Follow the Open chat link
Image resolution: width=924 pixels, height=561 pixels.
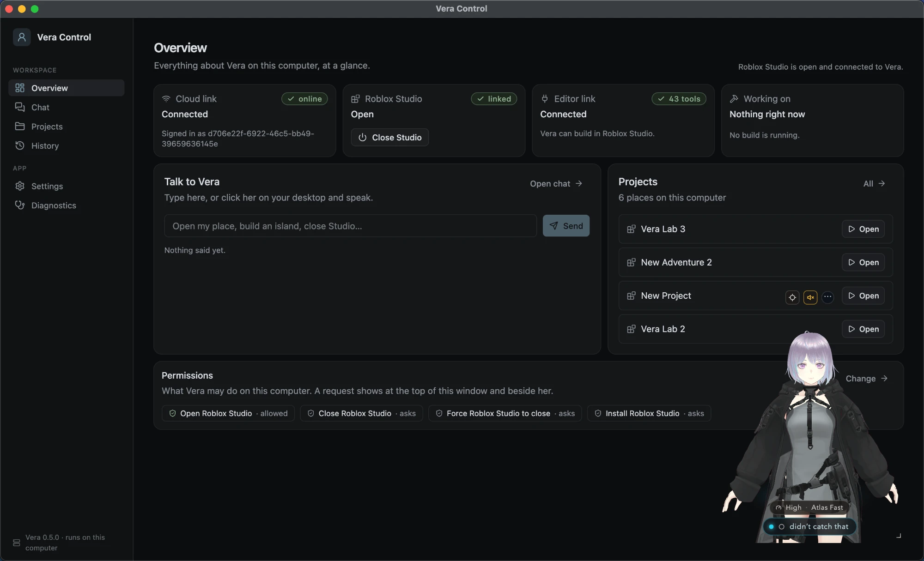(x=556, y=184)
